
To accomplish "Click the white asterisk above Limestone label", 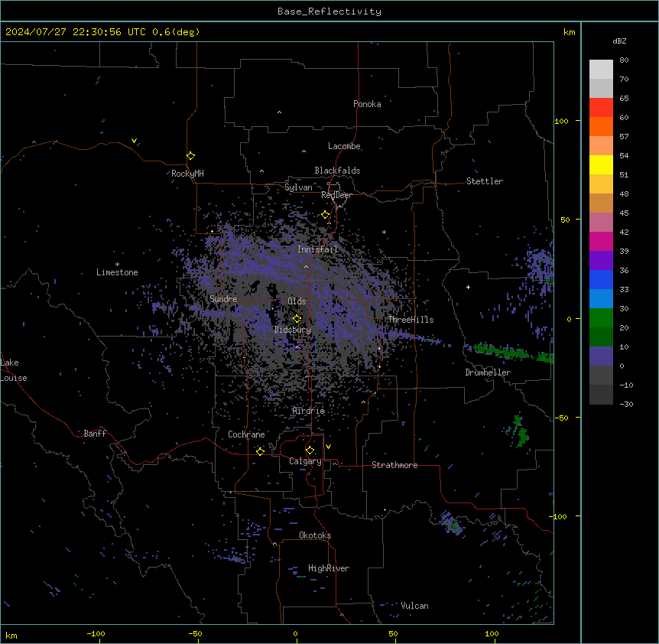I will (x=117, y=265).
